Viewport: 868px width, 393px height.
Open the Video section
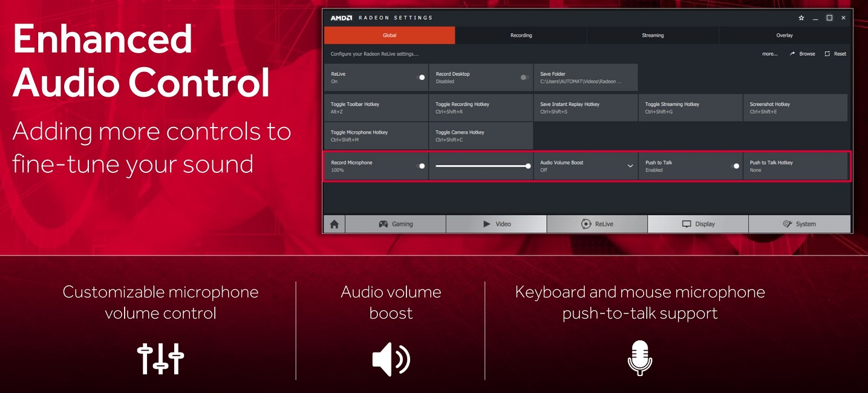(497, 224)
